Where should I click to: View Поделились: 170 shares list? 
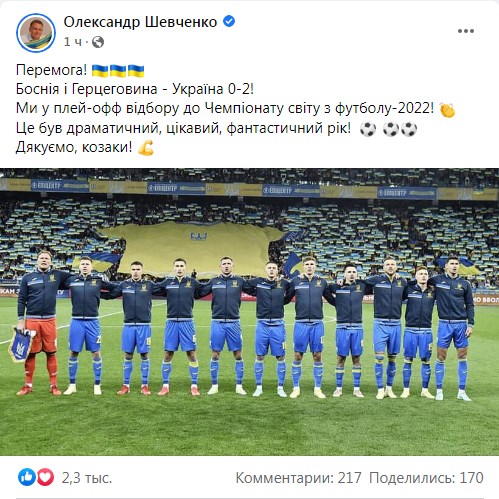pos(426,478)
